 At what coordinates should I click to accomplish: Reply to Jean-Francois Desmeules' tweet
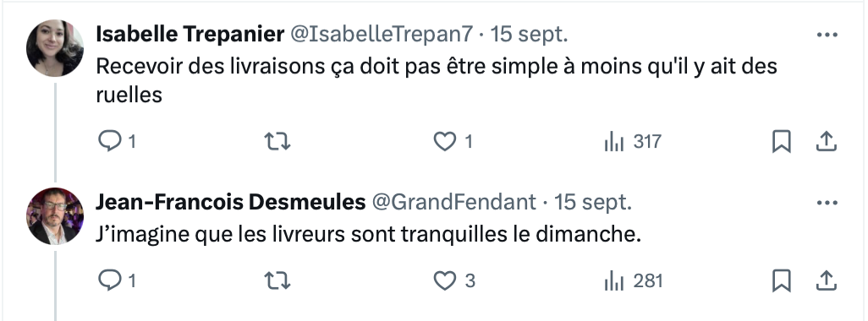(110, 280)
